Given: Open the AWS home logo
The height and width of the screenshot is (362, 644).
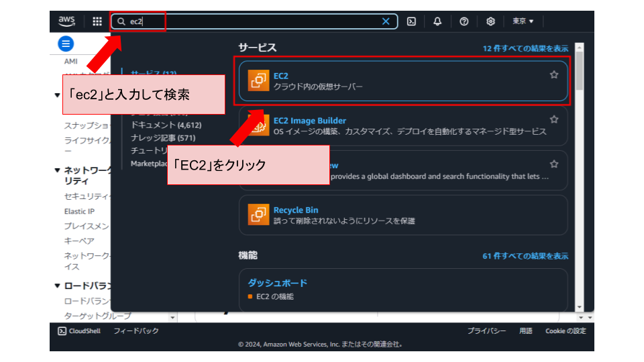Looking at the screenshot, I should (x=66, y=21).
